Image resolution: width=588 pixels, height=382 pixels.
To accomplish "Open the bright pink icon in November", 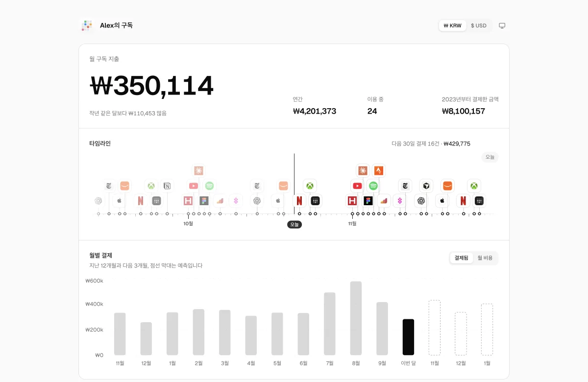I will pos(400,201).
